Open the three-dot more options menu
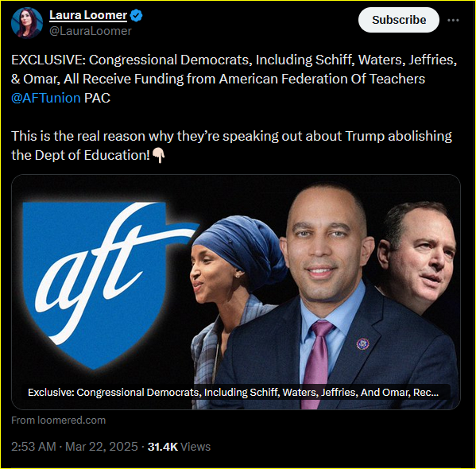Viewport: 476px width, 469px height. click(x=453, y=20)
